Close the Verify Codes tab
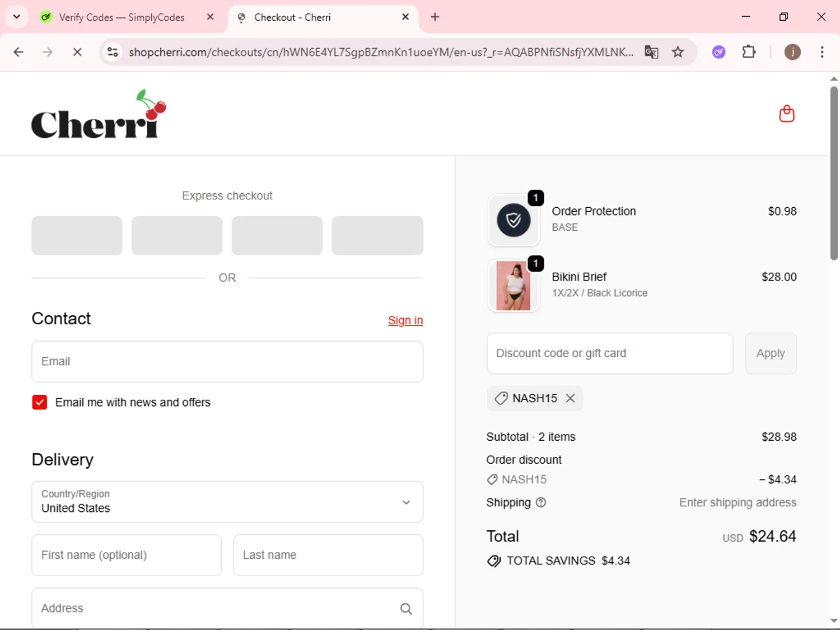This screenshot has width=840, height=630. 210,17
